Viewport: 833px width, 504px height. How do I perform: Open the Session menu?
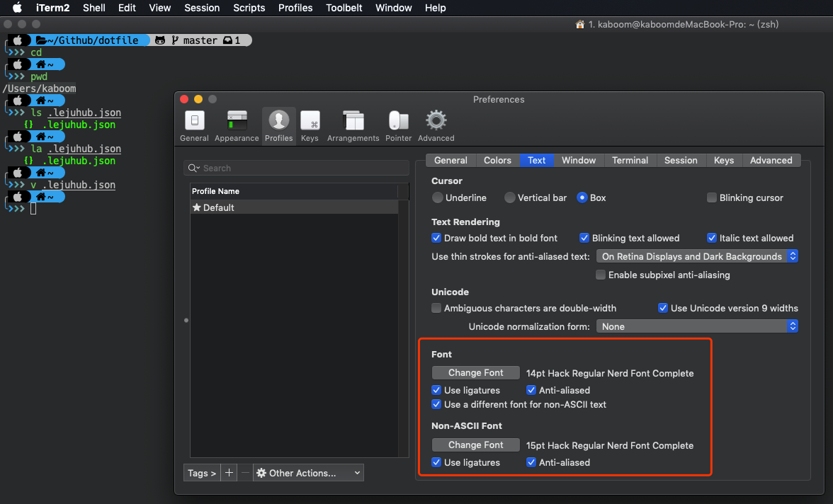coord(202,8)
